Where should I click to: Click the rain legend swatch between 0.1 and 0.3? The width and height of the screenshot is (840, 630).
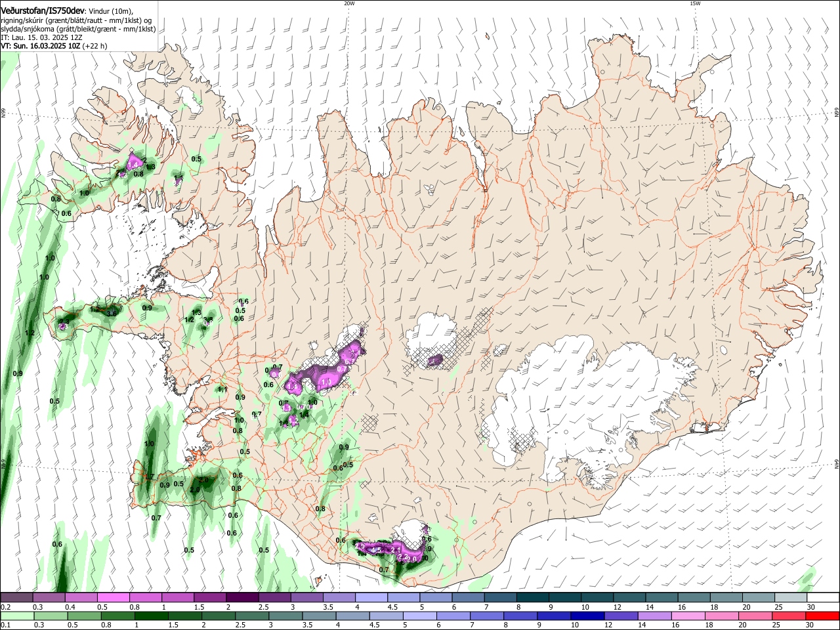[x=16, y=616]
